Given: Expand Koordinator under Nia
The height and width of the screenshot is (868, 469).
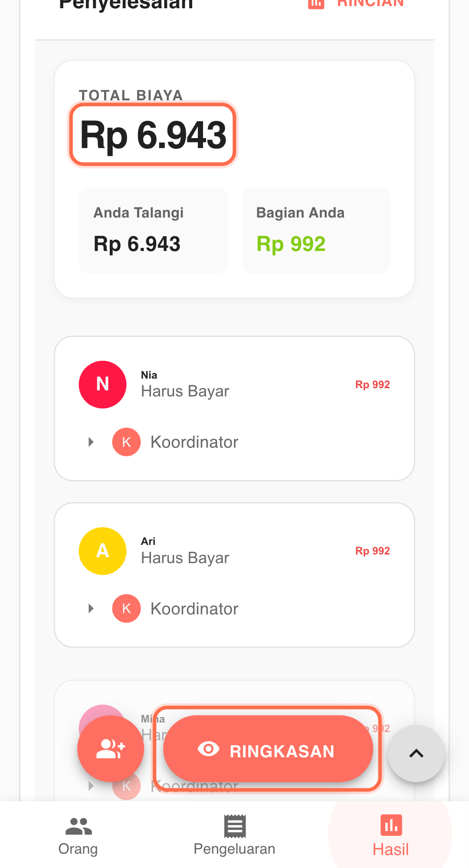Looking at the screenshot, I should coord(91,442).
